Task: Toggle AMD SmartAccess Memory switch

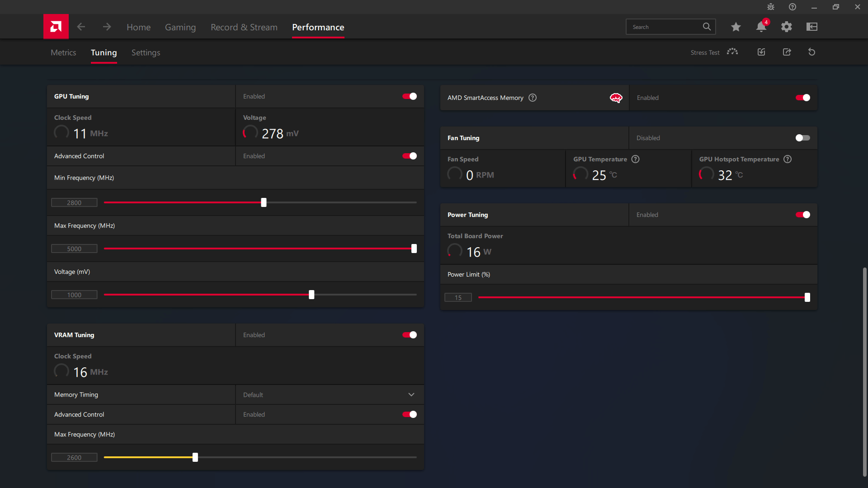Action: (x=803, y=98)
